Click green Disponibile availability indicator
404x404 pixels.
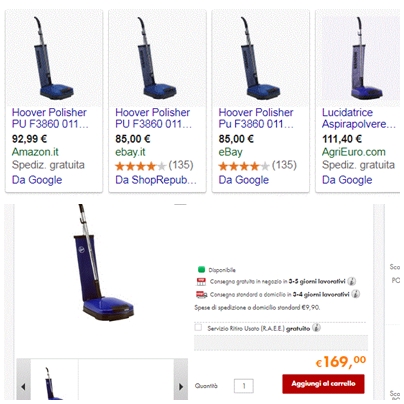point(201,269)
